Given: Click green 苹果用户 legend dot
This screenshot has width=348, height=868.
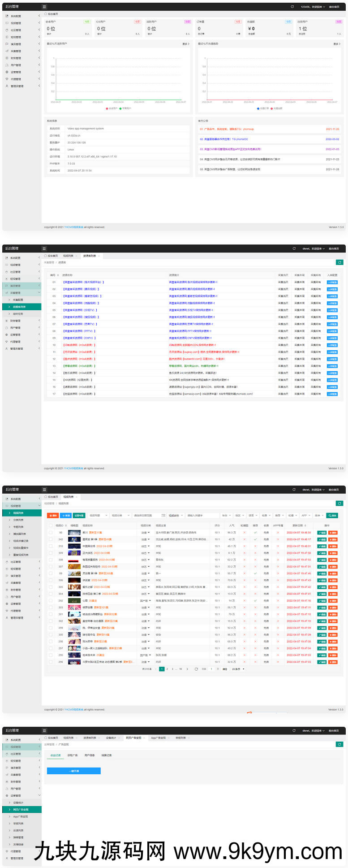Looking at the screenshot, I should coord(120,108).
